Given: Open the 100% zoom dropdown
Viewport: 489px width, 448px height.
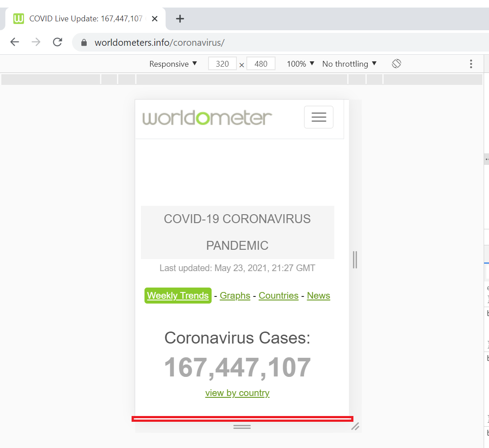Looking at the screenshot, I should (301, 64).
